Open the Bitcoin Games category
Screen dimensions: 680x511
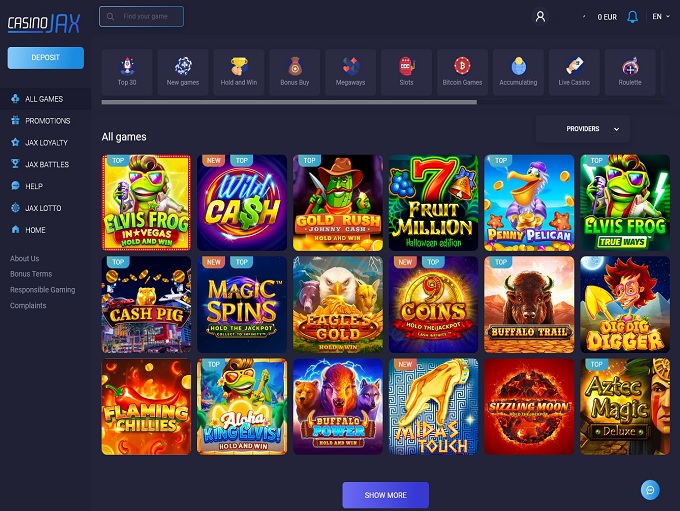(462, 72)
